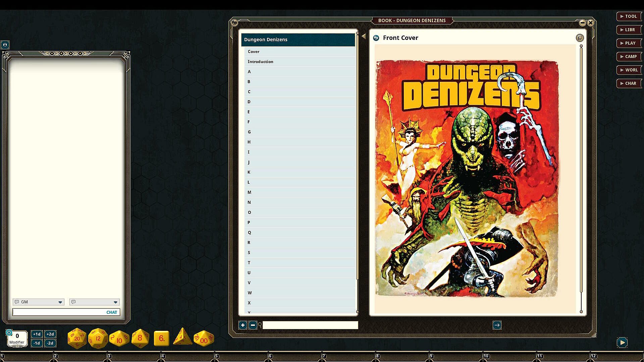Click the percentile d00 die
This screenshot has height=362, width=644.
point(204,339)
